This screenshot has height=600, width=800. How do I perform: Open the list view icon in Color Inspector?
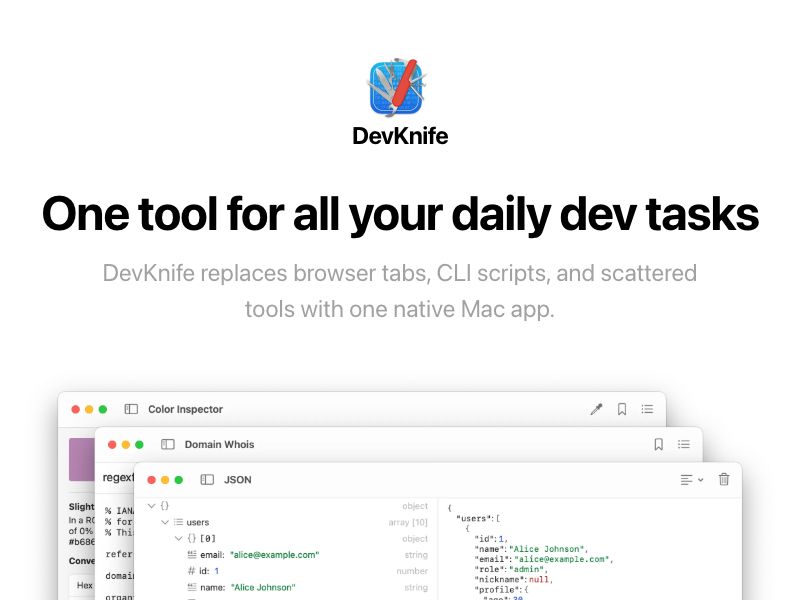coord(648,407)
